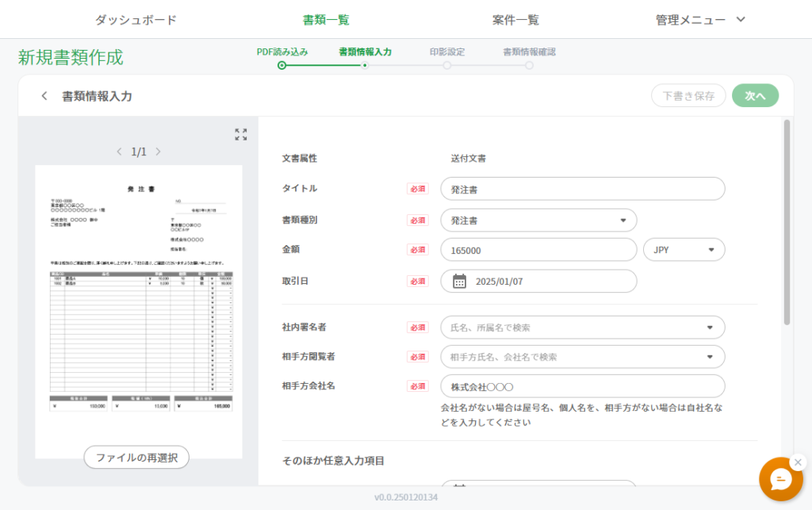
Task: Open the ダッシュボード tab
Action: coord(136,20)
